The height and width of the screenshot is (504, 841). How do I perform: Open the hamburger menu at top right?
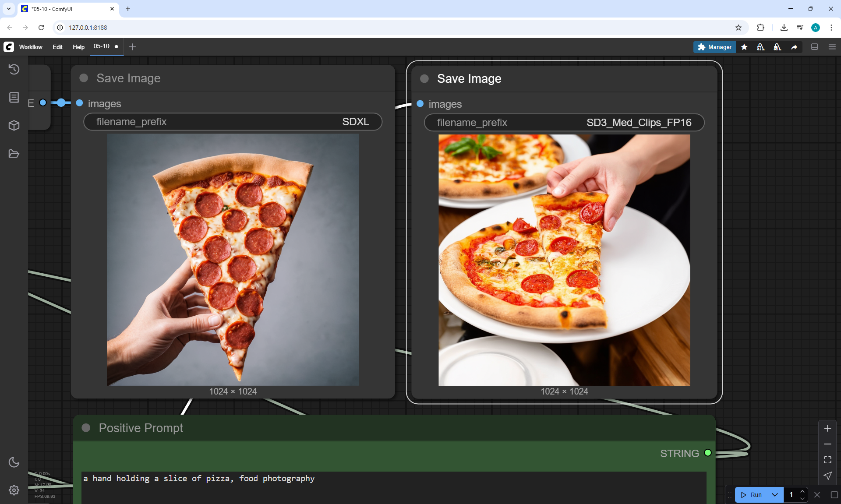(832, 47)
